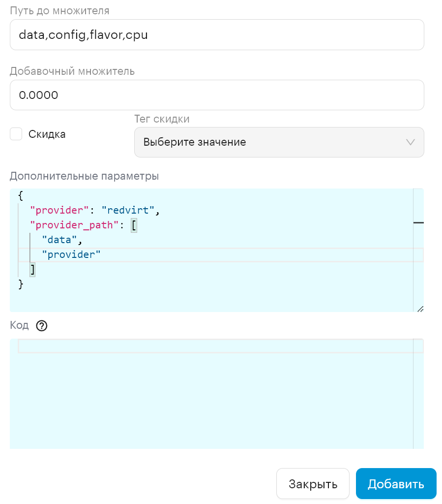Click inside the empty Код editor
Viewport: 442px width, 504px height.
[212, 394]
